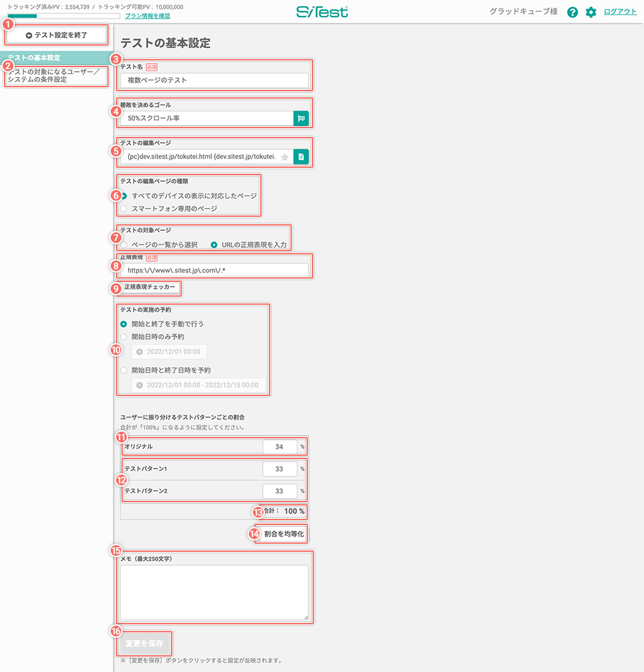This screenshot has width=644, height=672.
Task: Click the 正規表現 URL input field
Action: (215, 271)
